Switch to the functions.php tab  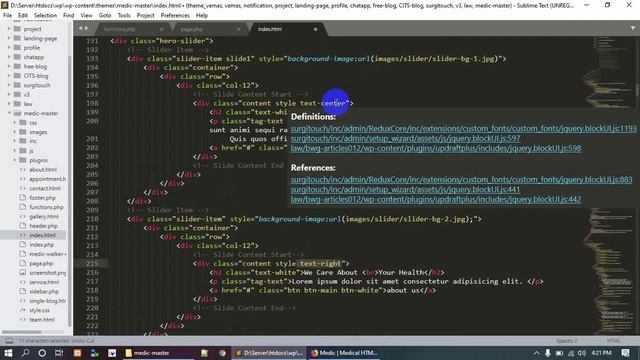point(120,29)
